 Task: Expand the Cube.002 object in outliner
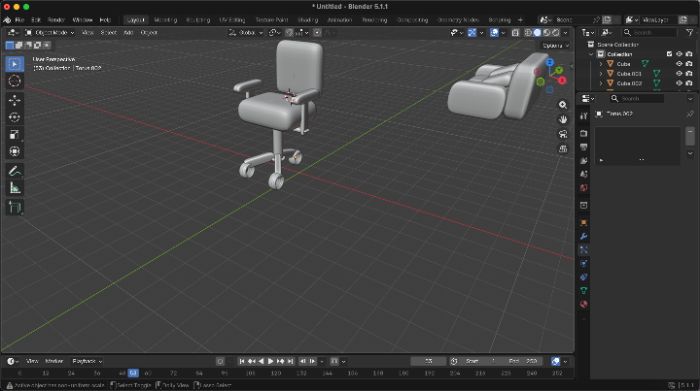tap(601, 83)
